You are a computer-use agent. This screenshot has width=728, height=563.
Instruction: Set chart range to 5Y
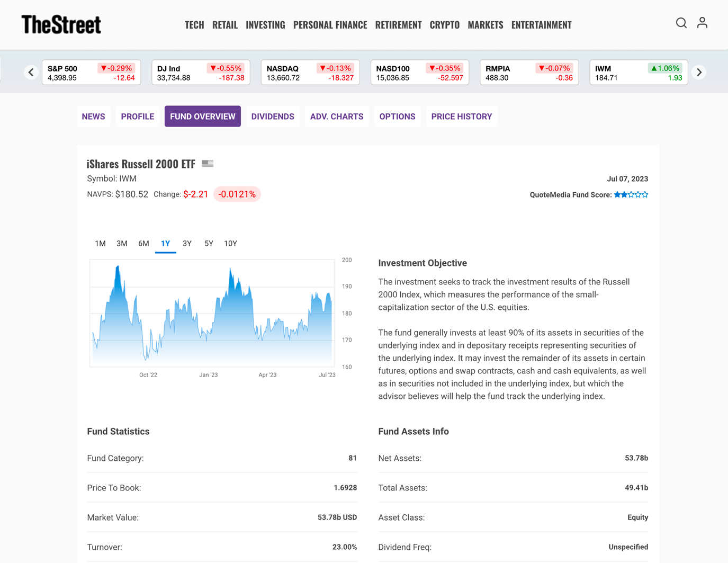(209, 244)
